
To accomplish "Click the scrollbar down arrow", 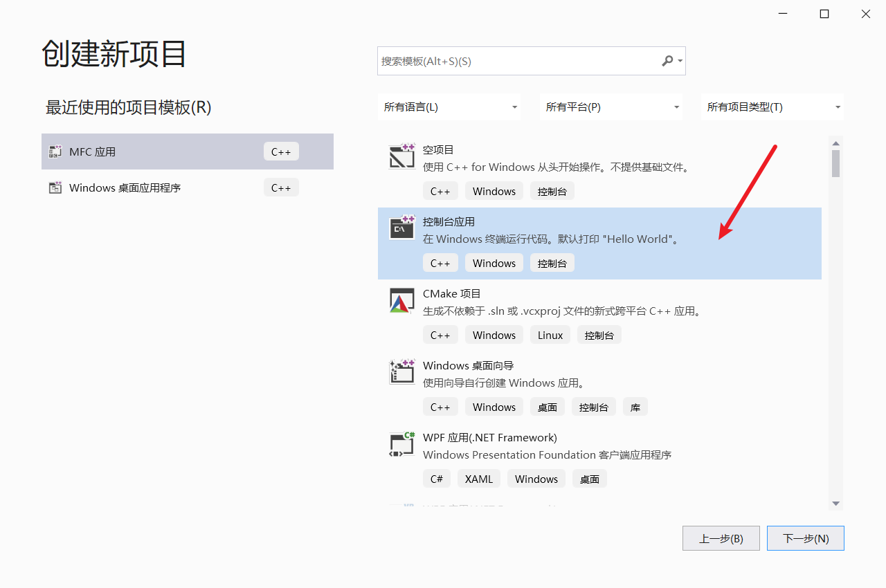I will coord(835,504).
